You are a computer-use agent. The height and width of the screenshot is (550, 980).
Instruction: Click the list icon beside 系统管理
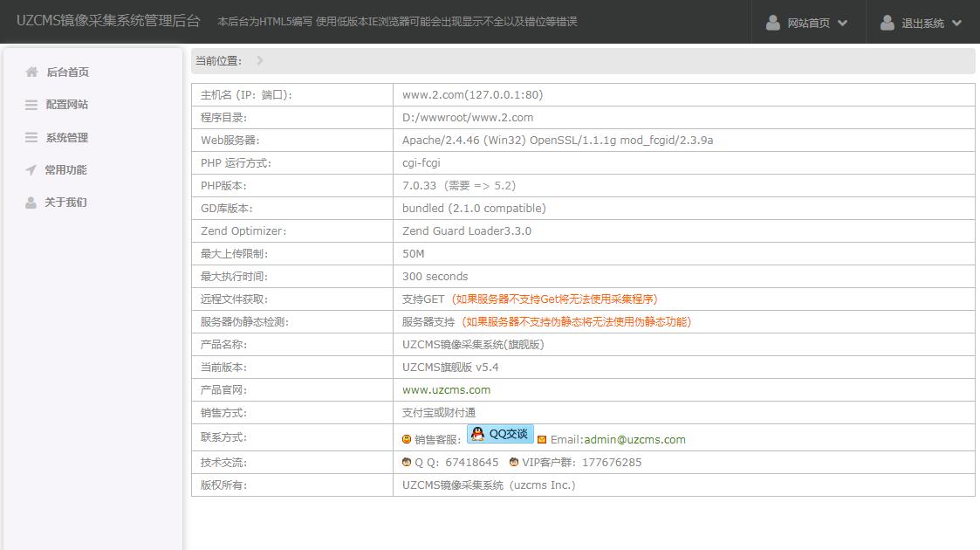click(31, 138)
